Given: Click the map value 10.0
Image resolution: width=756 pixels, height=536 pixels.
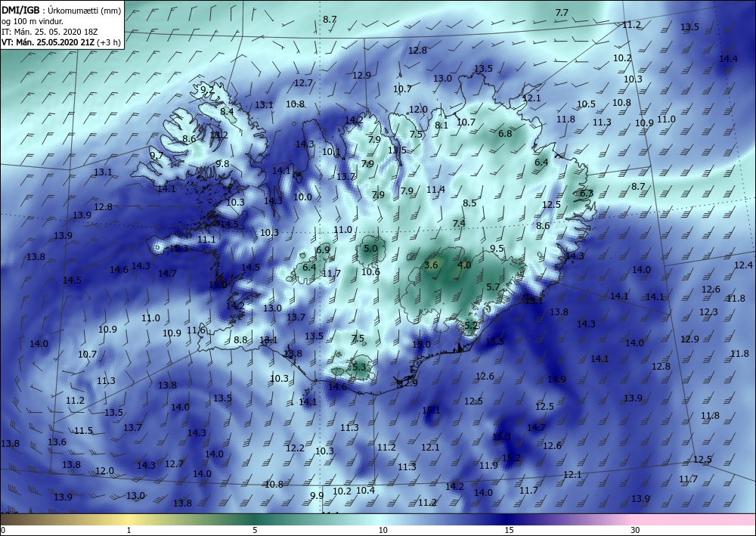Looking at the screenshot, I should tap(303, 197).
